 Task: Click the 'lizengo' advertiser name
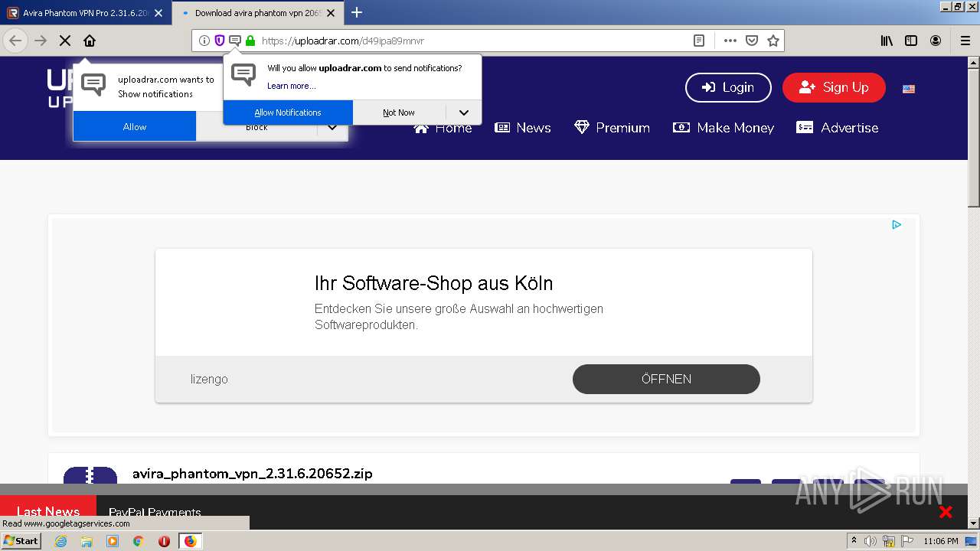point(209,379)
